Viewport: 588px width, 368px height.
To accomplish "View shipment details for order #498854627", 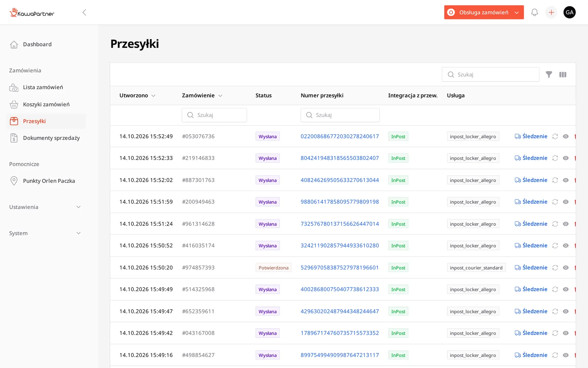I will click(566, 355).
